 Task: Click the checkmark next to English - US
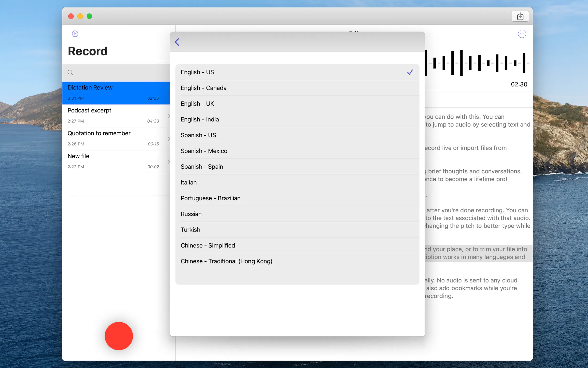coord(410,72)
